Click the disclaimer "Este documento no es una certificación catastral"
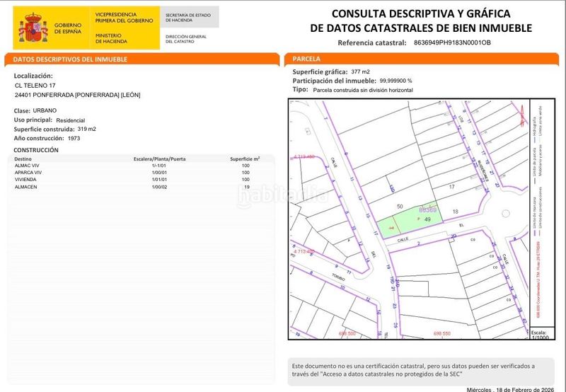Image resolution: width=566 pixels, height=392 pixels. pyautogui.click(x=359, y=366)
